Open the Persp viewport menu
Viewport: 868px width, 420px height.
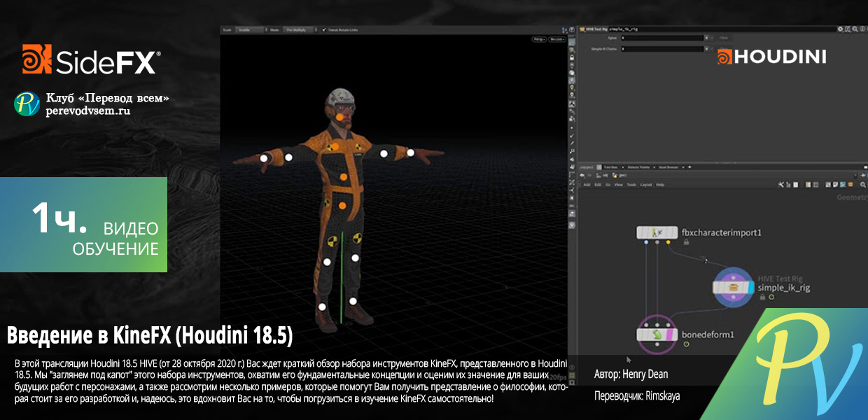point(538,40)
